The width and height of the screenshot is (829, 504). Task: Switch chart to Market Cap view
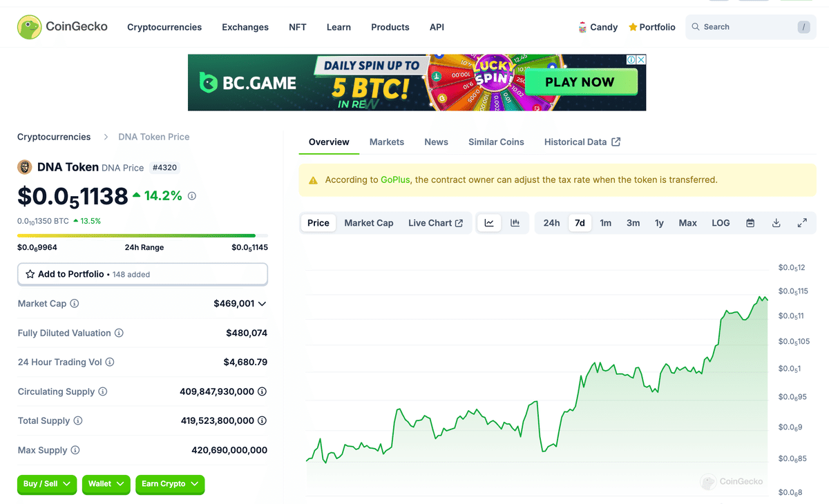click(369, 223)
